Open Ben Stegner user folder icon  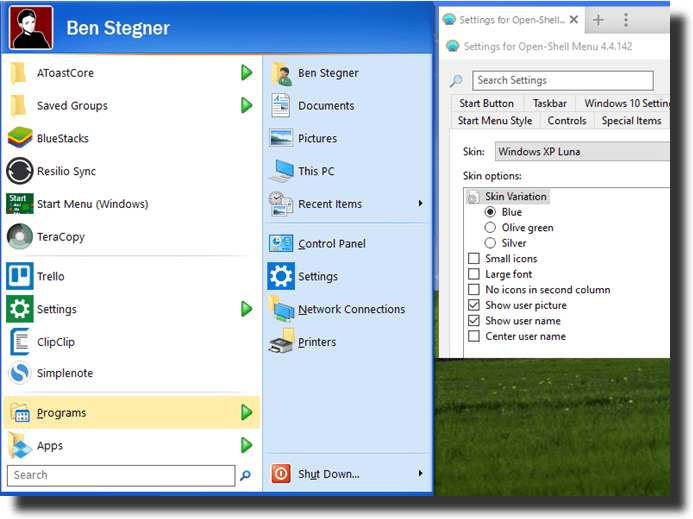[281, 73]
